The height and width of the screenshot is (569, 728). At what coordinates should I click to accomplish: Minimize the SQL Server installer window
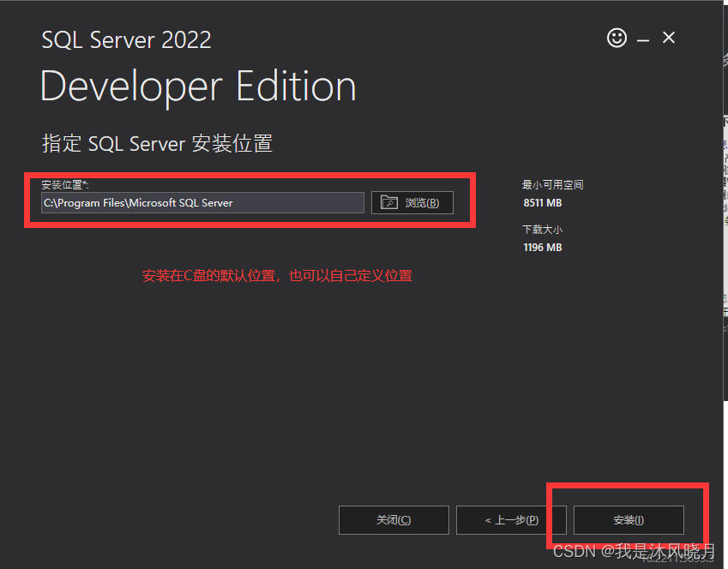point(643,39)
